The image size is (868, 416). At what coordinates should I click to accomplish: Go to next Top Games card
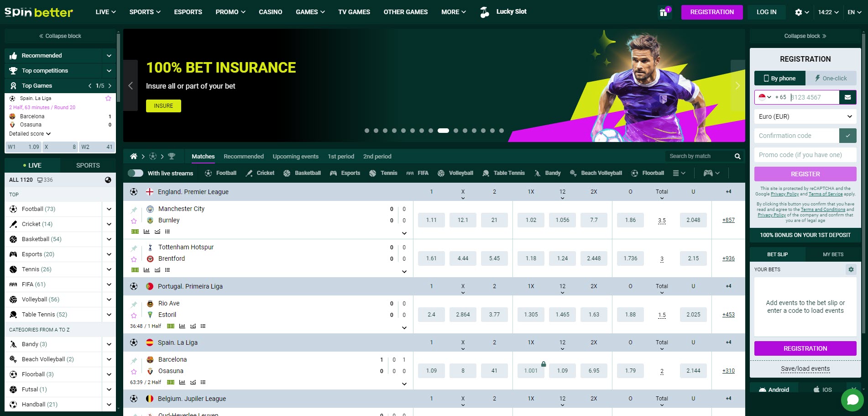(110, 86)
